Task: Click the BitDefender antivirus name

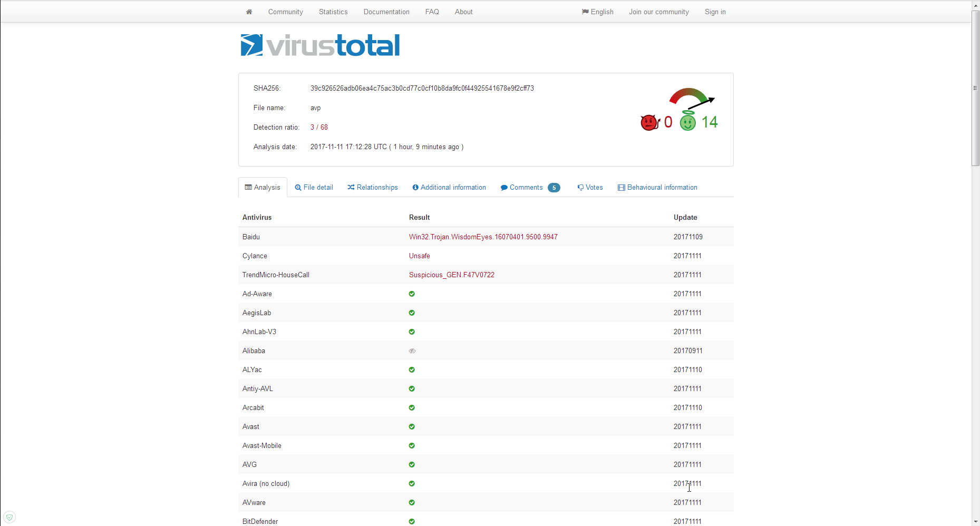Action: pos(260,522)
